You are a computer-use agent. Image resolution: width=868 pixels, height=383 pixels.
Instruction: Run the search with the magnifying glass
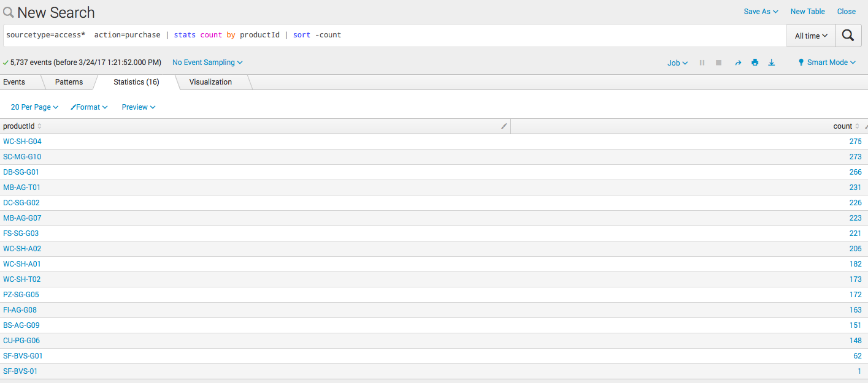[848, 35]
